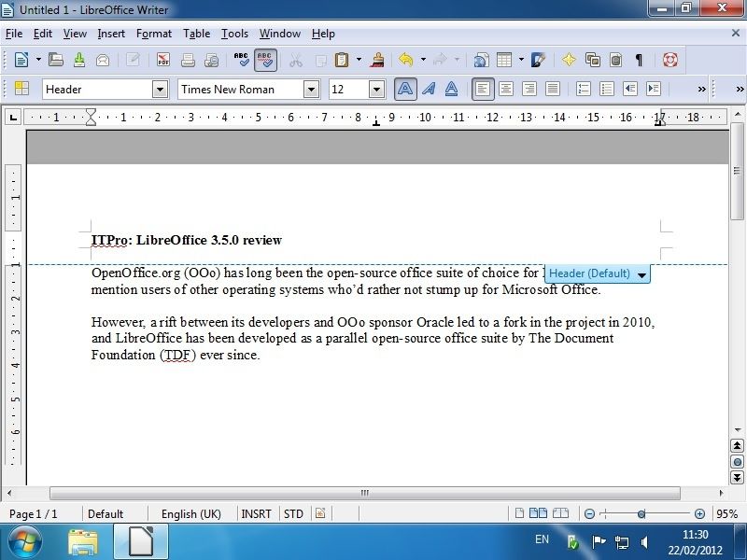Click Increase Indent icon
Image resolution: width=747 pixels, height=560 pixels.
[653, 89]
